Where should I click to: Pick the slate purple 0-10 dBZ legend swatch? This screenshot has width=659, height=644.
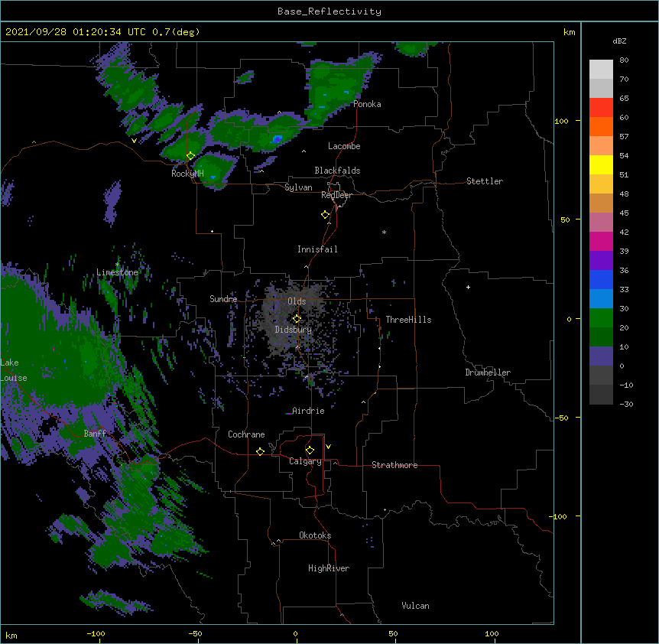click(601, 356)
